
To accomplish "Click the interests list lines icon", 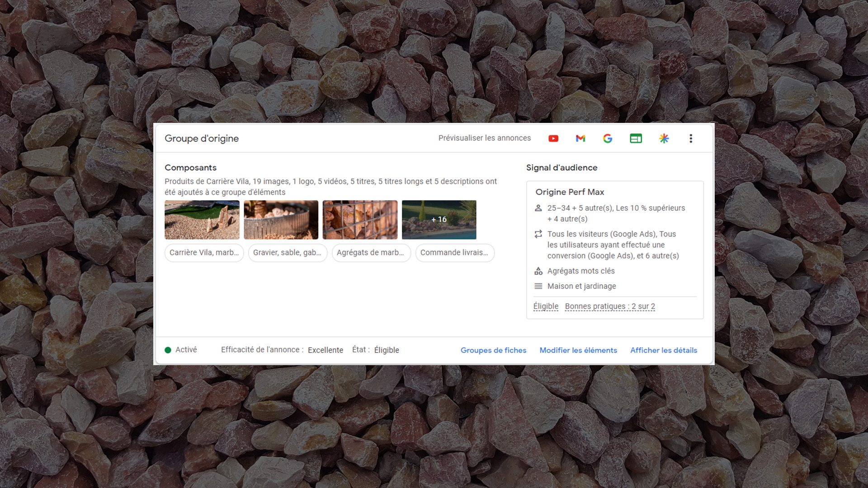I will [538, 286].
